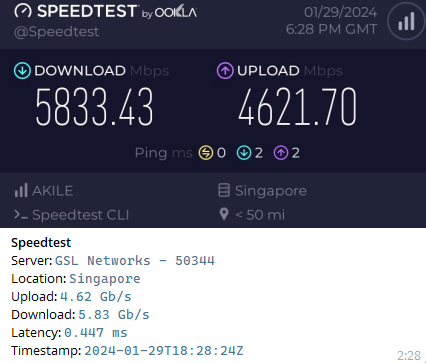Select the 0.447 ms latency value
The image size is (426, 363).
96,333
